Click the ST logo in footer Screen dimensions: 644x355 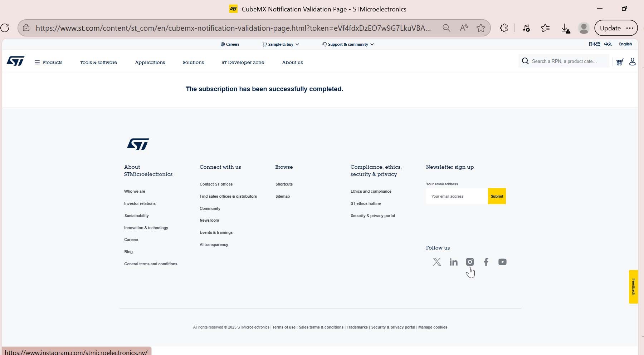[x=138, y=144]
